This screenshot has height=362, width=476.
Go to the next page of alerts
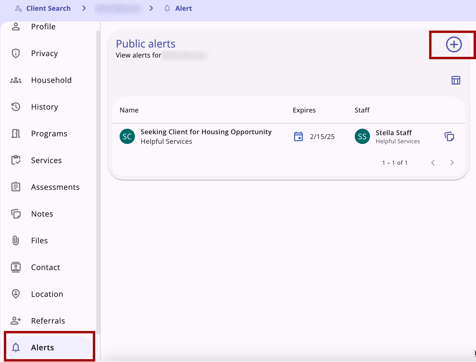pyautogui.click(x=452, y=163)
